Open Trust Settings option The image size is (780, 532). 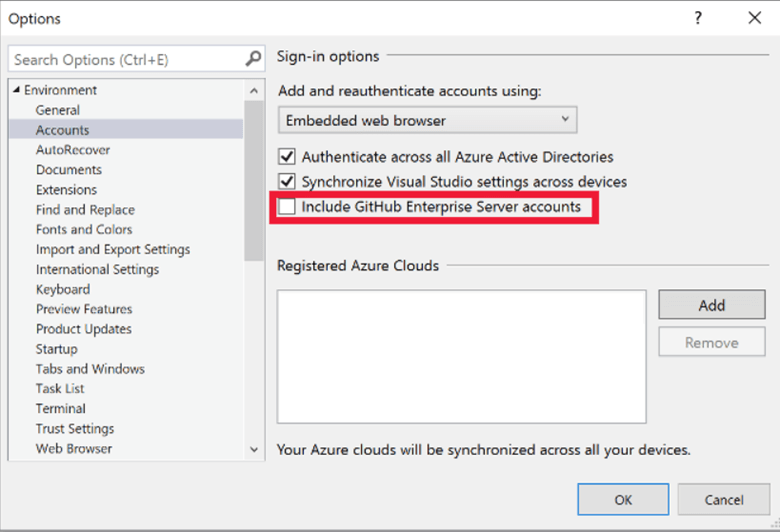(76, 428)
